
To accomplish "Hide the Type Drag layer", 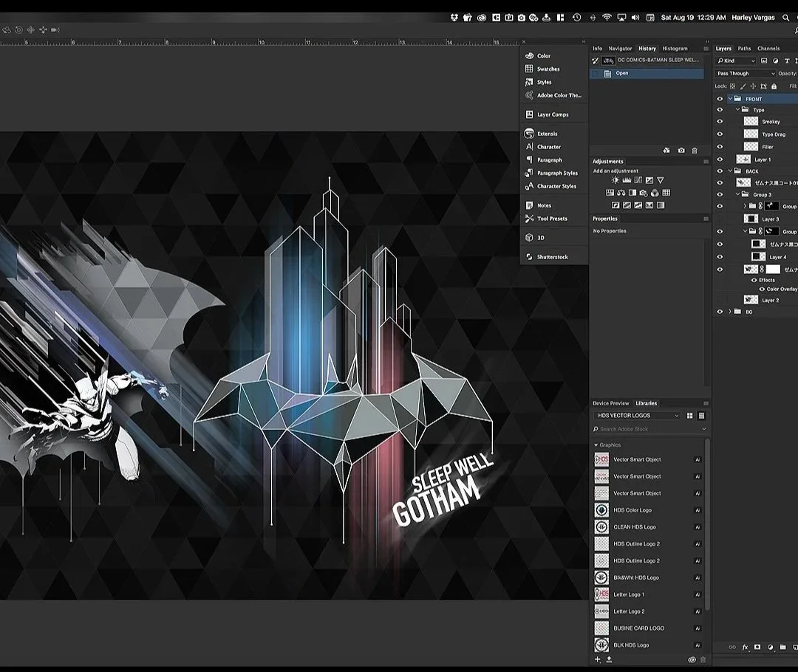I will pyautogui.click(x=720, y=134).
